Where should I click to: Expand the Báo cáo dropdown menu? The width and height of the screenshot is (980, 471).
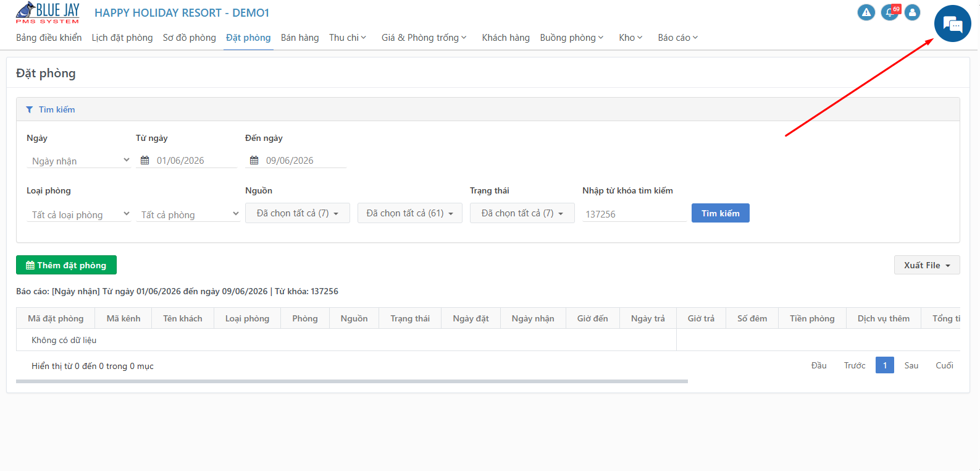coord(678,38)
